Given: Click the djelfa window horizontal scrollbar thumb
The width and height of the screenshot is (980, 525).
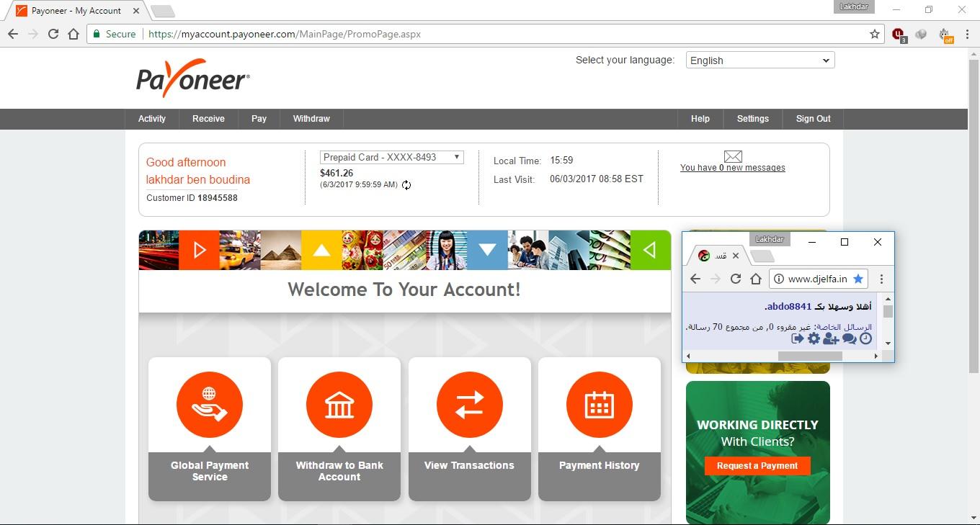Looking at the screenshot, I should coord(810,356).
